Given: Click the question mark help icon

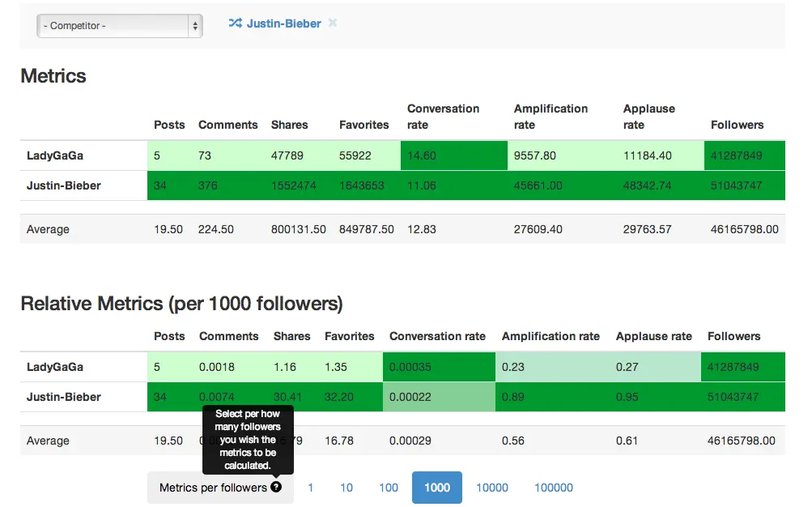Looking at the screenshot, I should (x=277, y=488).
